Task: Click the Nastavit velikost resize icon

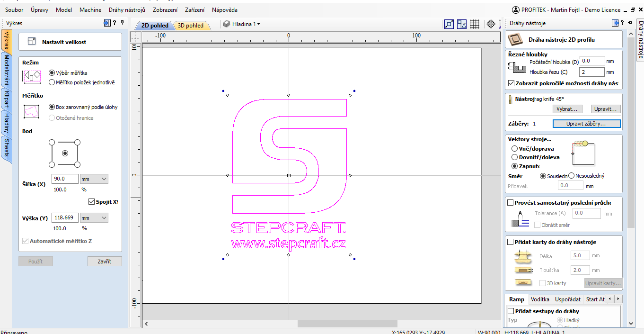Action: pyautogui.click(x=32, y=42)
